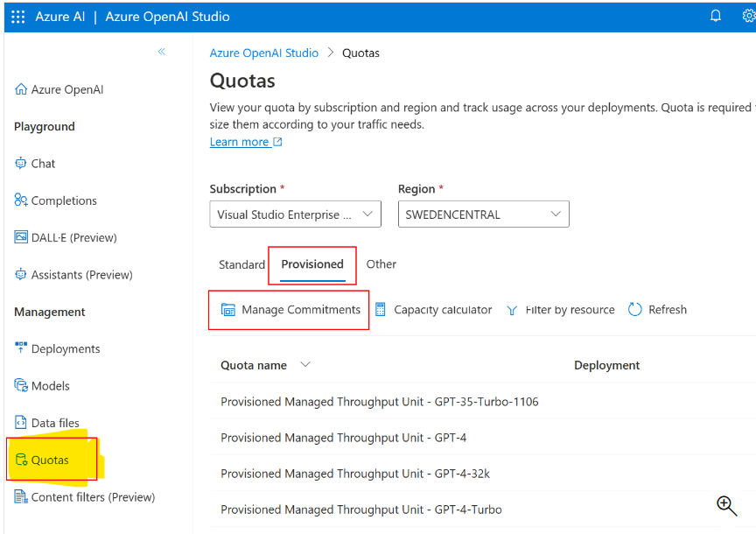
Task: Select the GPT-4-32k quota row
Action: click(483, 474)
